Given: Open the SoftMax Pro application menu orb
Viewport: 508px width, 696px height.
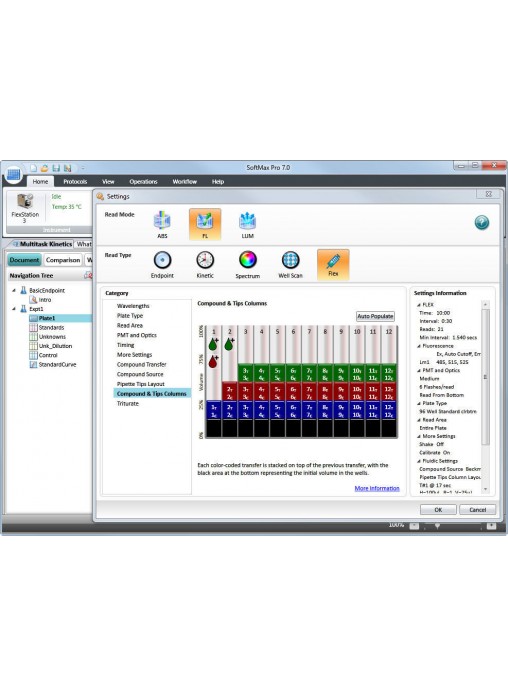Looking at the screenshot, I should (x=13, y=174).
